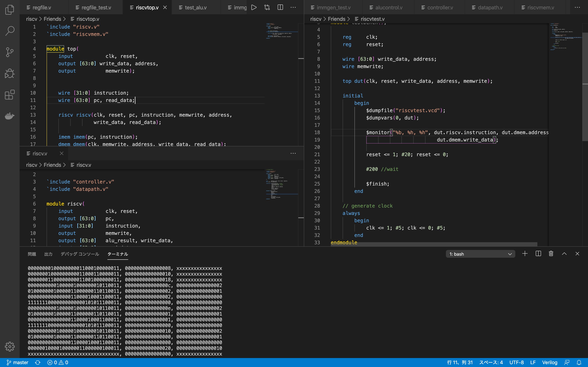Close the riscv.v tab in lower editor

click(62, 153)
